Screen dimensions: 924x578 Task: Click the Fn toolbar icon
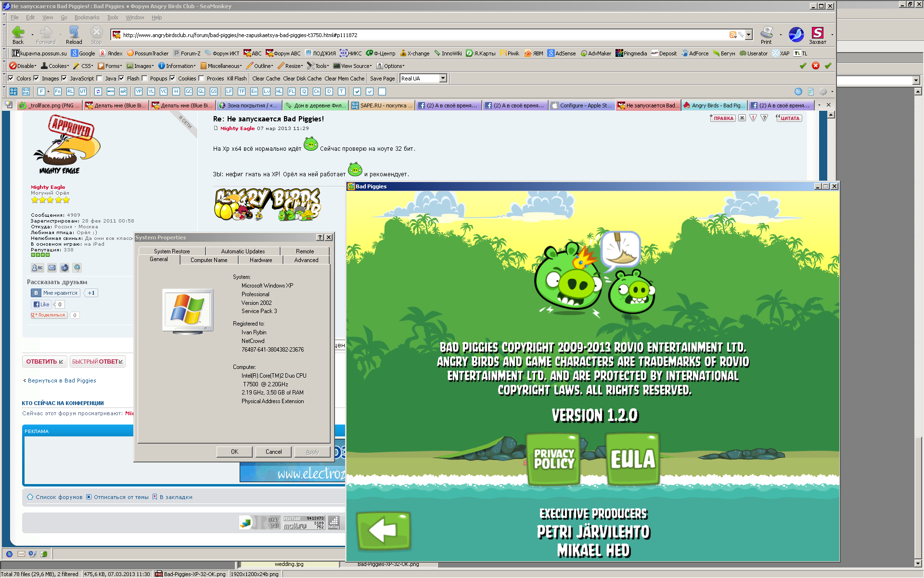tap(58, 92)
